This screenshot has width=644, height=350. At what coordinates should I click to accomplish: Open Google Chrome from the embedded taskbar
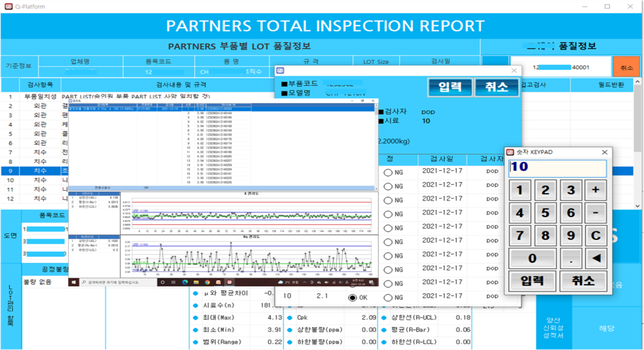[207, 282]
